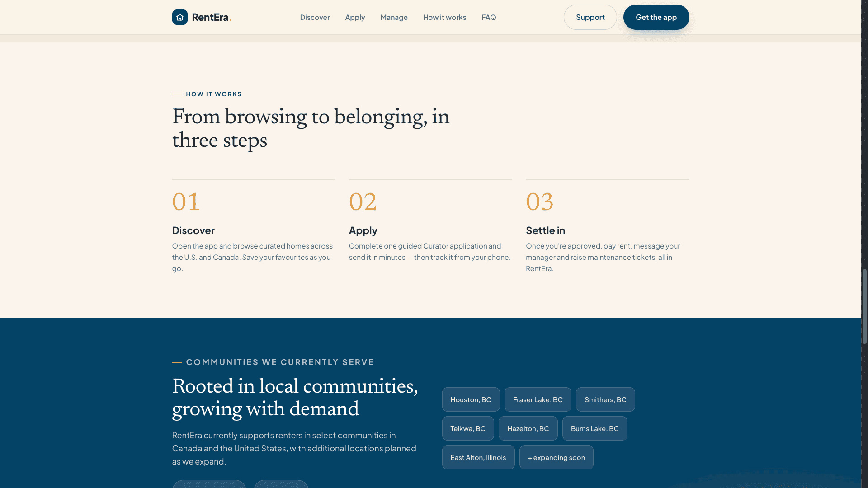Select the Hazelton, BC chip
Image resolution: width=868 pixels, height=488 pixels.
[x=528, y=428]
